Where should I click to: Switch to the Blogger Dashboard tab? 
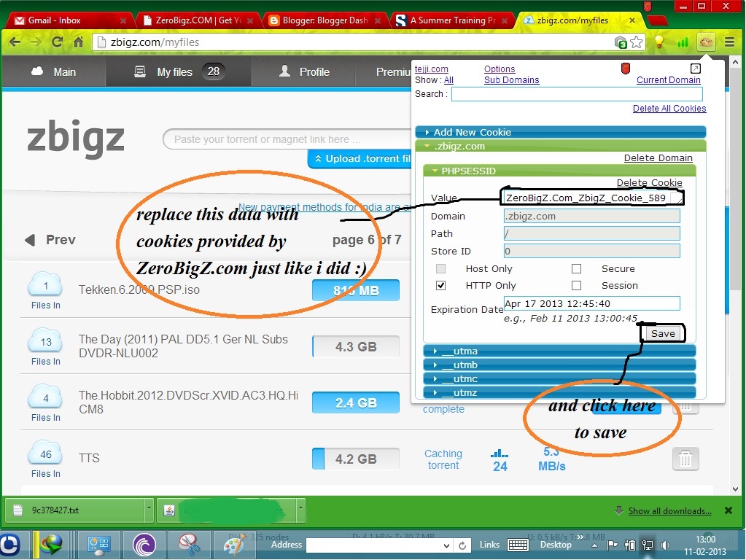point(326,20)
